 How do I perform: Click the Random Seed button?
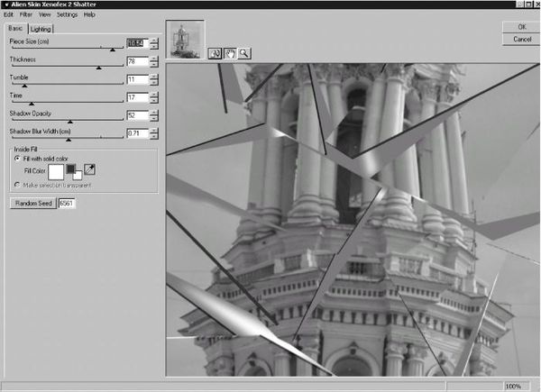32,204
